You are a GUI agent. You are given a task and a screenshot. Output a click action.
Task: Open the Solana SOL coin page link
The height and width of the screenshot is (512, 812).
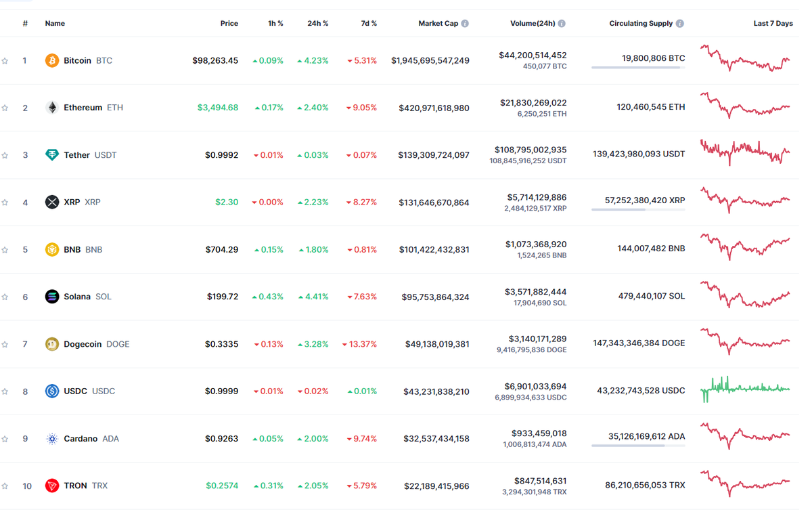point(78,297)
